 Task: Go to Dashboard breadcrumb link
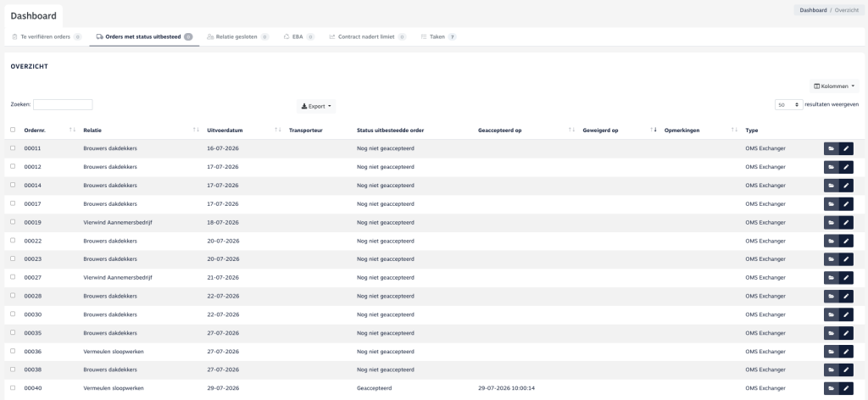(x=813, y=10)
